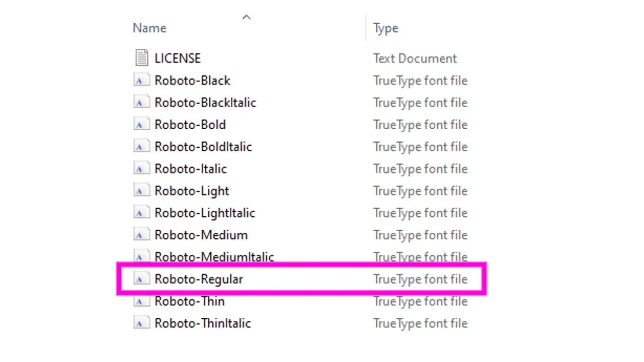Click the Roboto-BlackItalic font file icon
Screen dimensions: 644x362
tap(142, 103)
